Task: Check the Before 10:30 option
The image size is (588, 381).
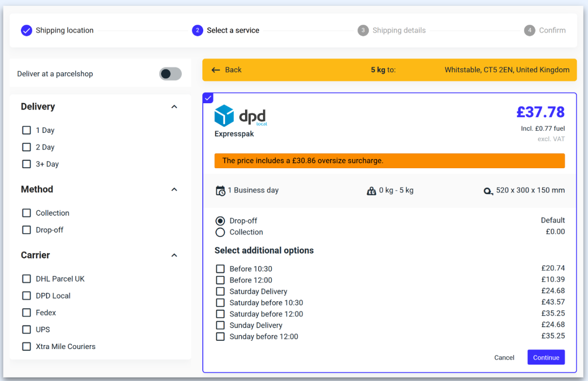Action: [x=220, y=269]
